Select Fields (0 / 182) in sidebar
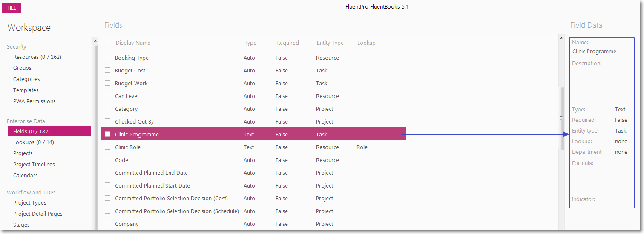This screenshot has width=644, height=234. pyautogui.click(x=49, y=131)
